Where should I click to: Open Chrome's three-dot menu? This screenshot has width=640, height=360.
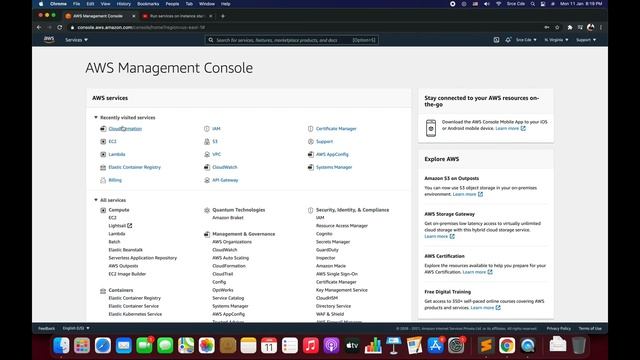click(x=601, y=27)
